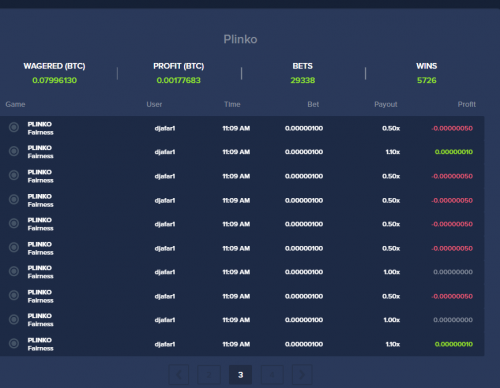Open the Fairness link in the second row
The height and width of the screenshot is (388, 500).
[x=41, y=156]
